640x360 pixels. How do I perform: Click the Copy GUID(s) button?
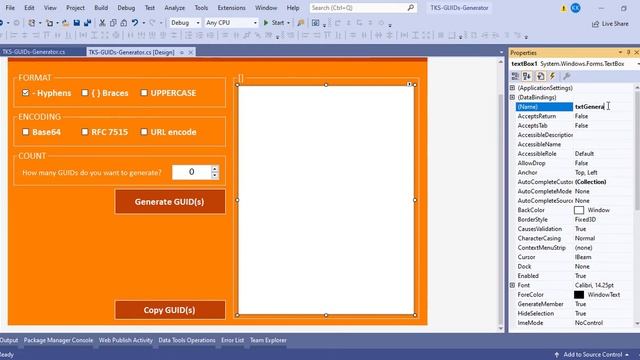pyautogui.click(x=170, y=310)
